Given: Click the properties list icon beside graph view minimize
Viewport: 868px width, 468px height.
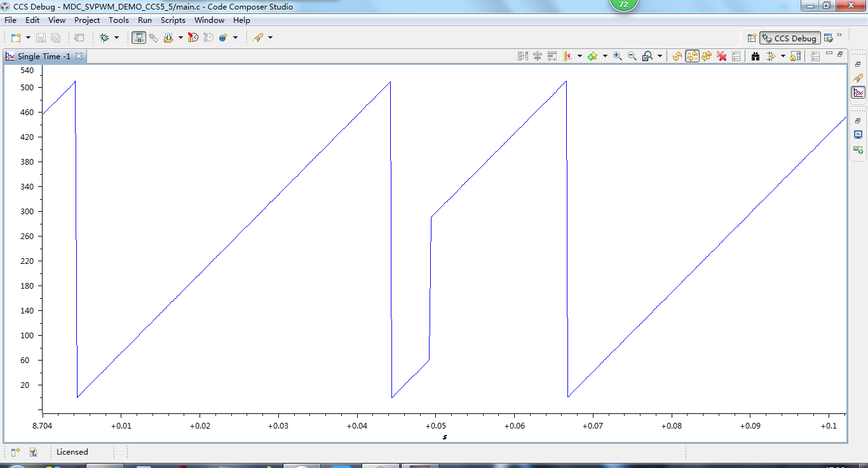Looking at the screenshot, I should point(816,56).
